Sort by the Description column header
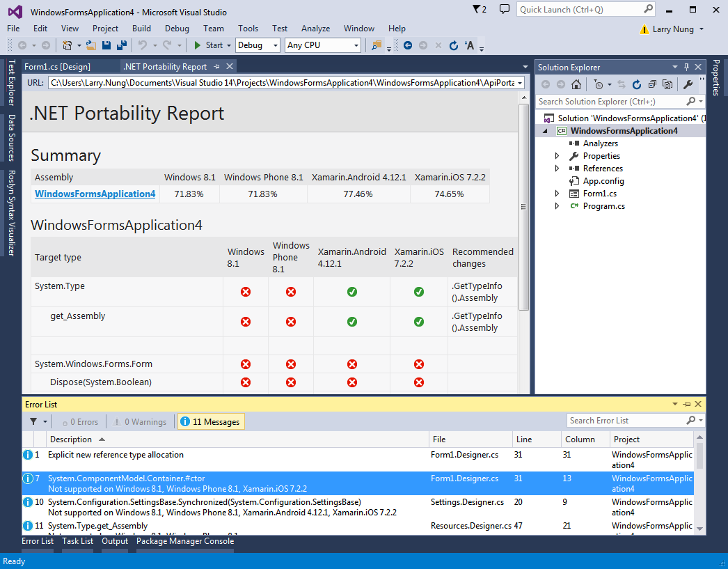728x569 pixels. (238, 439)
